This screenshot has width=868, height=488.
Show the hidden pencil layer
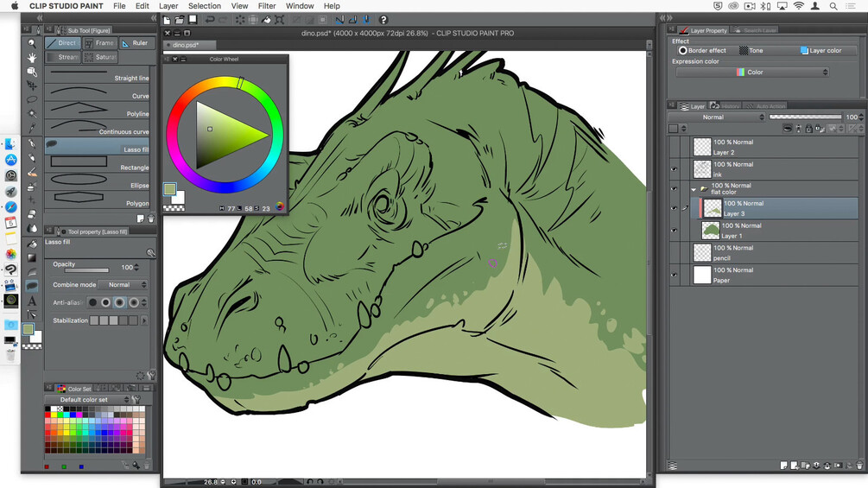point(674,253)
